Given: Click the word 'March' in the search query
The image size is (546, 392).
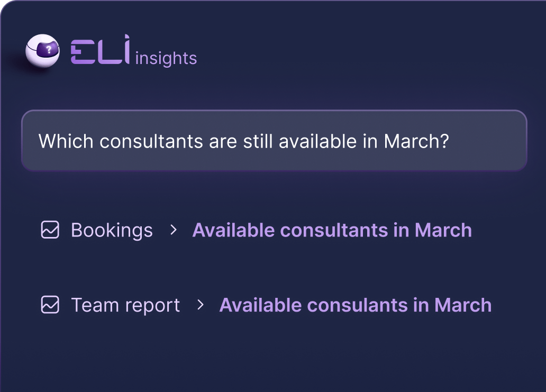Looking at the screenshot, I should tap(411, 141).
